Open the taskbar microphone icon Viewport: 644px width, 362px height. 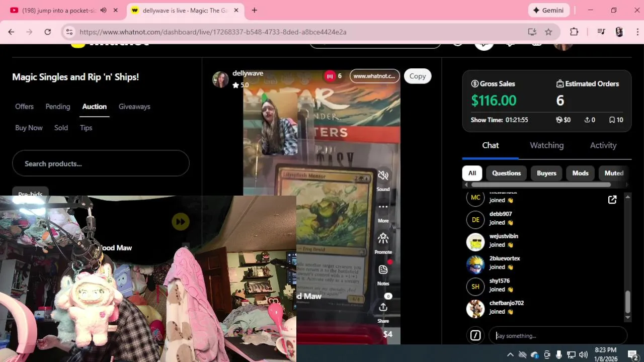559,354
